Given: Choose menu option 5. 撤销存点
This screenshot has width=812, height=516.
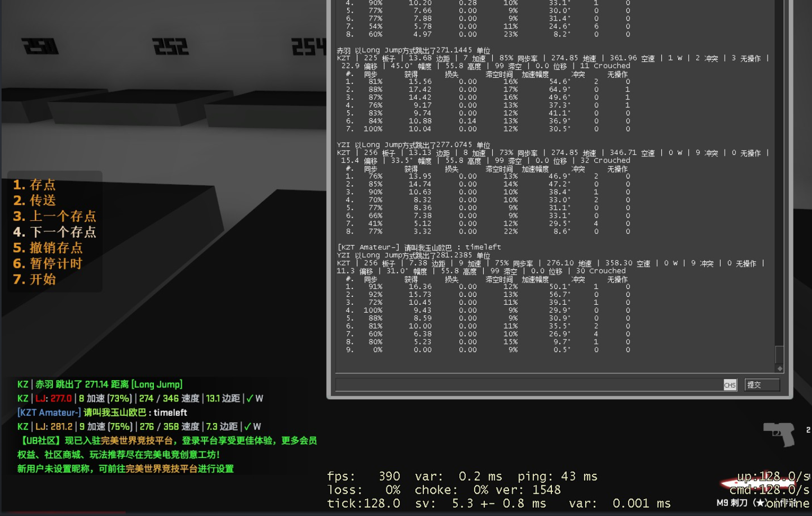Looking at the screenshot, I should click(48, 248).
